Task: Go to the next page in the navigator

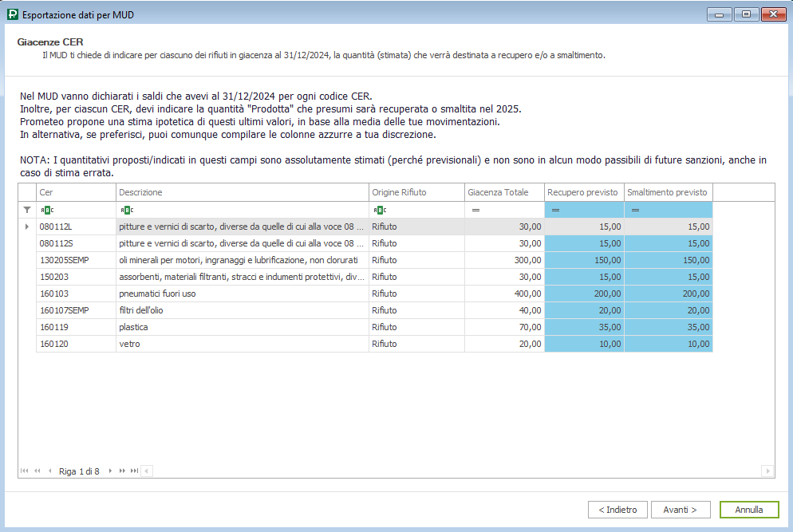Action: click(x=122, y=471)
